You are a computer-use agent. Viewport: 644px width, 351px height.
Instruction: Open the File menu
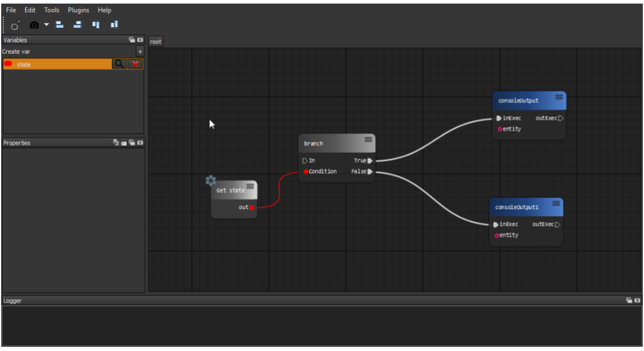11,10
